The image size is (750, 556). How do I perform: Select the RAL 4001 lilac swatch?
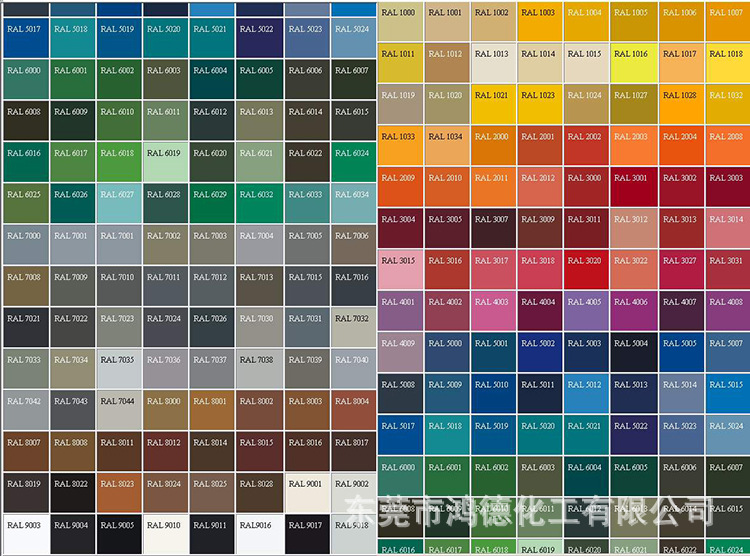pyautogui.click(x=400, y=311)
